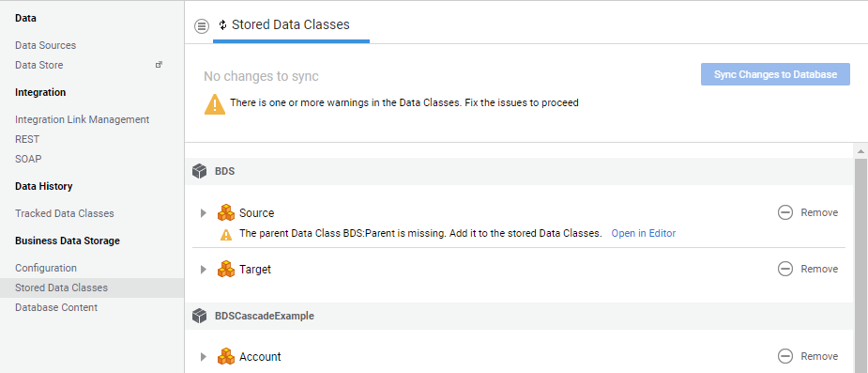Click minus circle icon to remove Source

pyautogui.click(x=785, y=212)
